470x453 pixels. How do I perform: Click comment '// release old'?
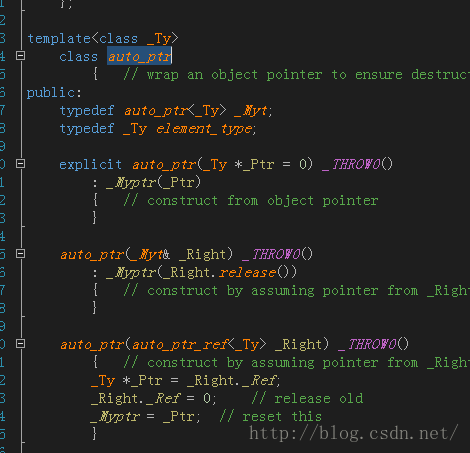307,398
